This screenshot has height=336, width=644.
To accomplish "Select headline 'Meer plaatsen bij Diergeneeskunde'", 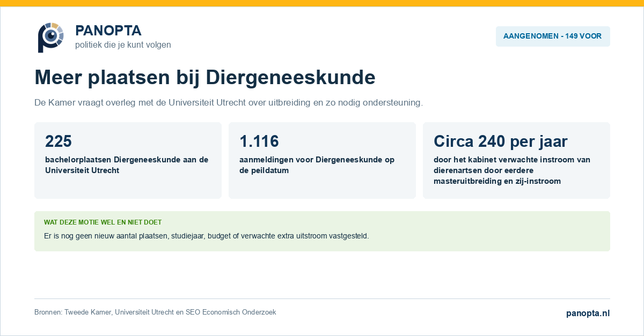I will pyautogui.click(x=205, y=77).
